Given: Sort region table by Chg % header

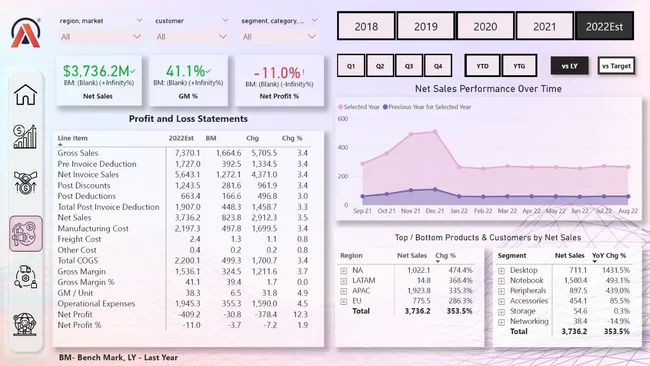Looking at the screenshot, I should [445, 255].
